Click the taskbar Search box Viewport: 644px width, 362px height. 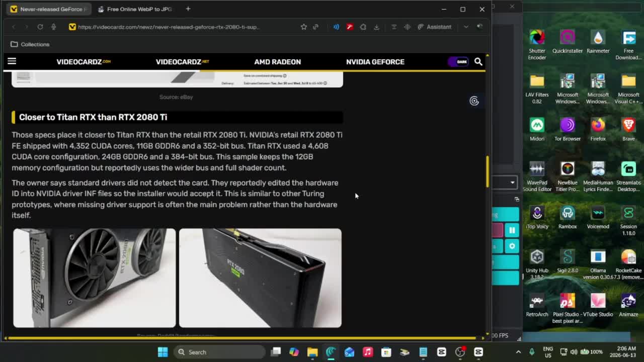[x=220, y=352]
